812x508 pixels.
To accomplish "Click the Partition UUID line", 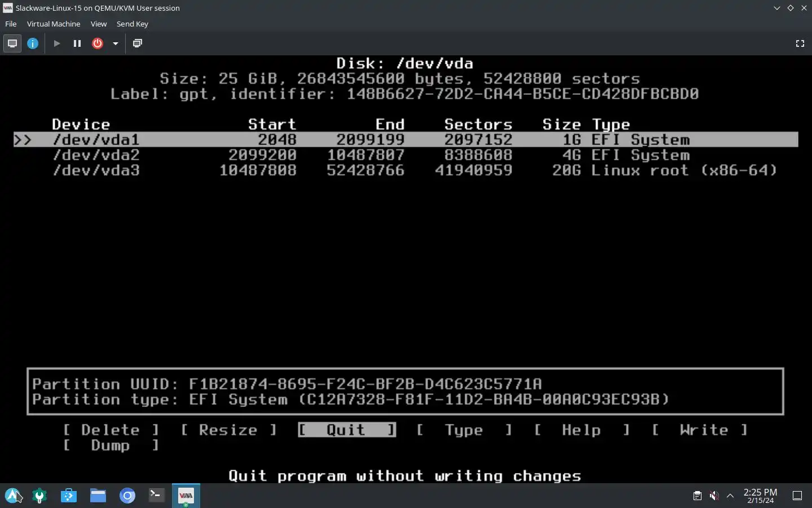I will [287, 384].
